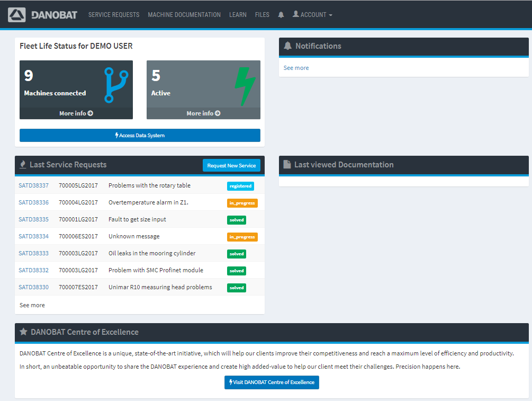The image size is (532, 401).
Task: Go to the Learn section
Action: pyautogui.click(x=238, y=15)
